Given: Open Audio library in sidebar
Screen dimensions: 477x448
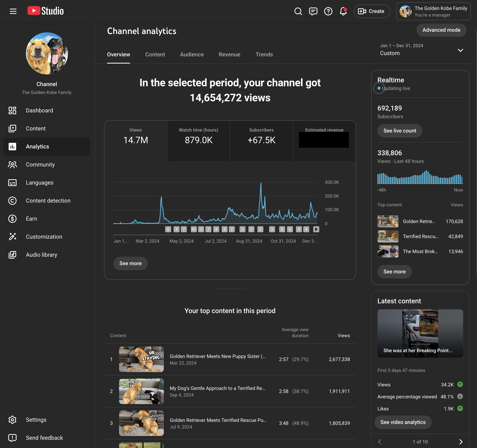Looking at the screenshot, I should [x=41, y=255].
